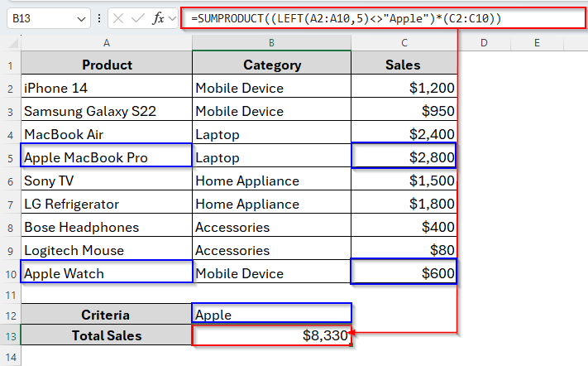Click the Category header cell
This screenshot has height=366, width=588.
(x=271, y=65)
